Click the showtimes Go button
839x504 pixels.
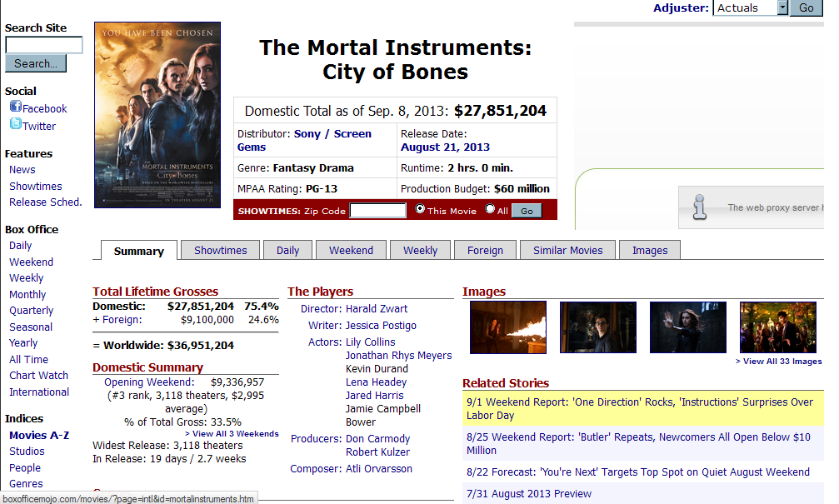coord(527,211)
